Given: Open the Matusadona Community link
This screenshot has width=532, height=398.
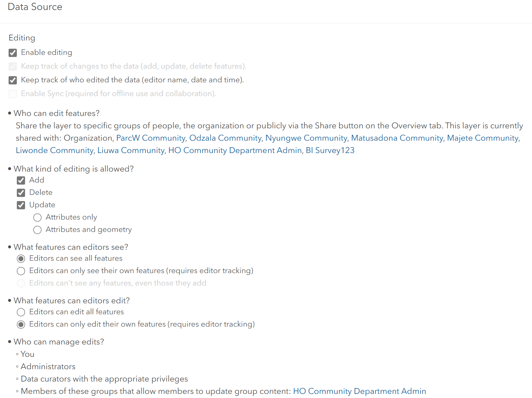Looking at the screenshot, I should coord(397,138).
